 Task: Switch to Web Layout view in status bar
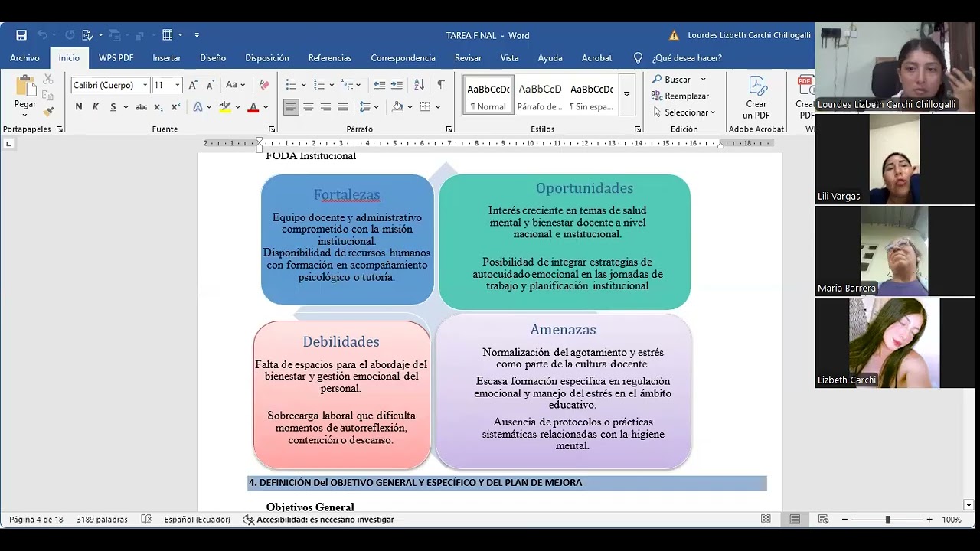(x=823, y=520)
